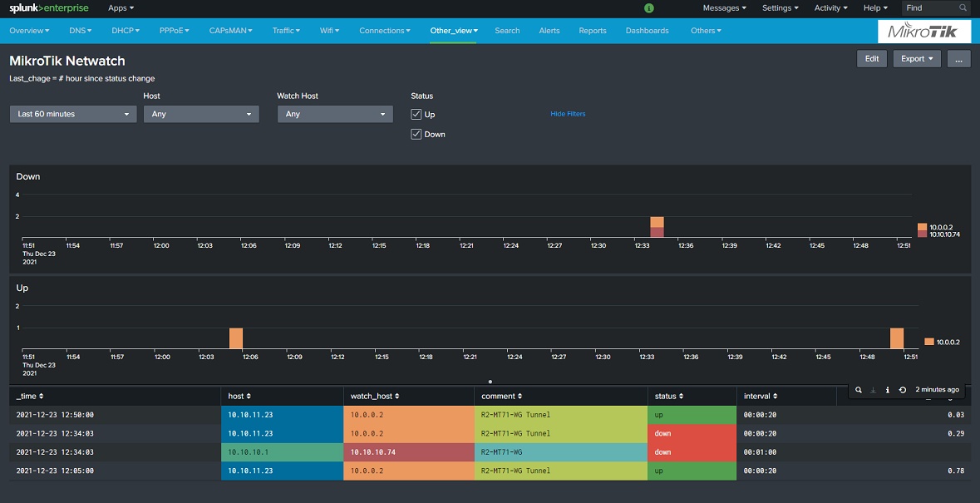Open the CAPsMAN nav menu
The height and width of the screenshot is (503, 980).
[x=231, y=31]
